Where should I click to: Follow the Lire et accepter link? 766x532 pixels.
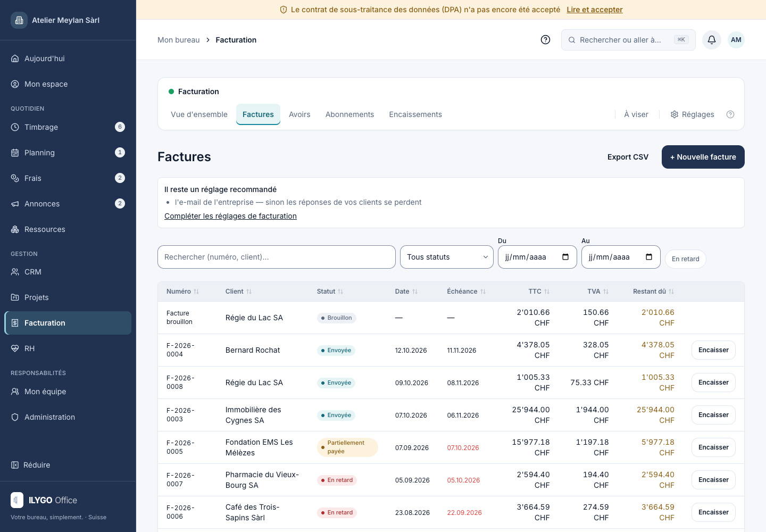click(x=595, y=10)
